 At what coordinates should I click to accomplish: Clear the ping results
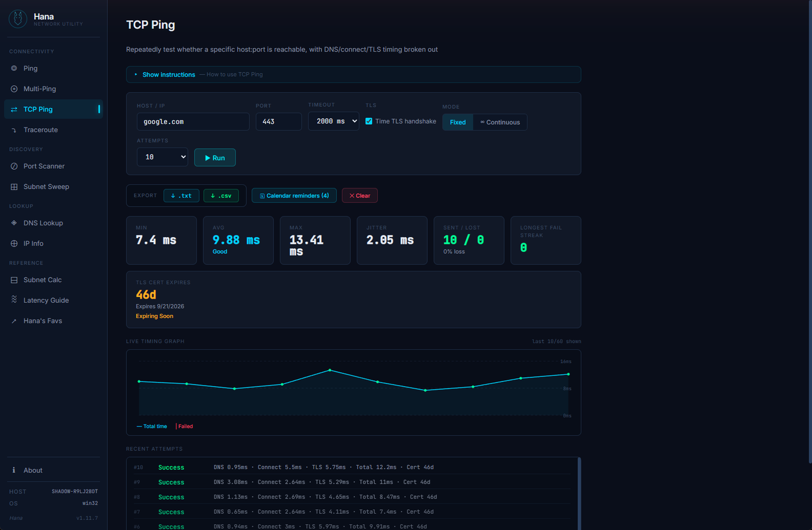click(360, 196)
